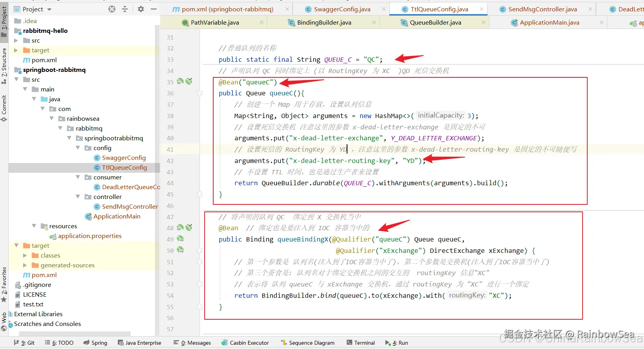
Task: Close the QueueBuilder.java tab
Action: 484,23
